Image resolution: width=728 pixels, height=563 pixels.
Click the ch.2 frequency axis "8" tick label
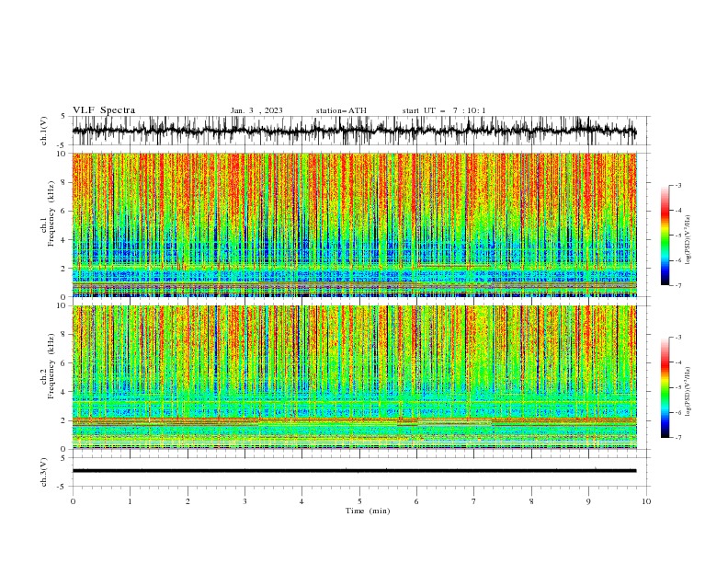point(65,335)
